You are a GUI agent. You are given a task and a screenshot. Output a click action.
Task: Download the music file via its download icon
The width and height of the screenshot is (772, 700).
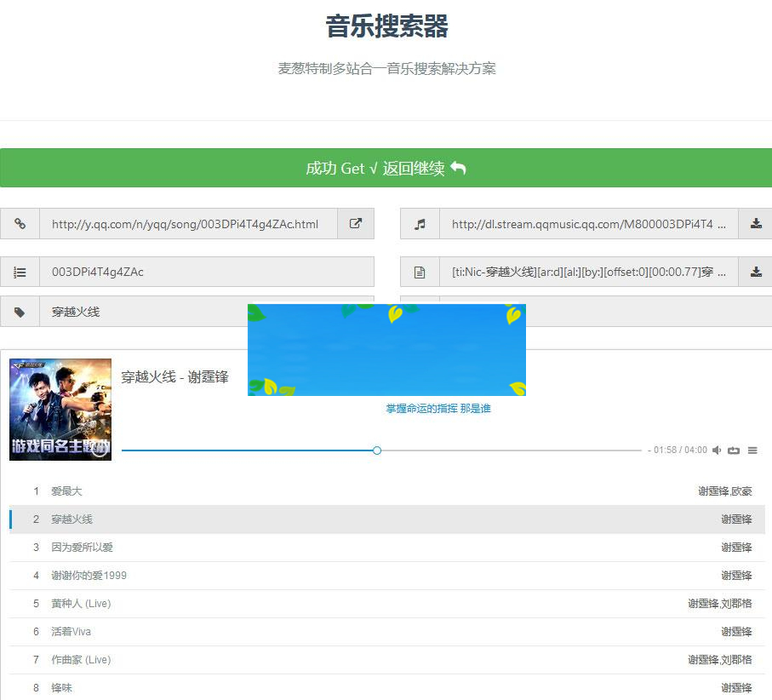pos(757,223)
